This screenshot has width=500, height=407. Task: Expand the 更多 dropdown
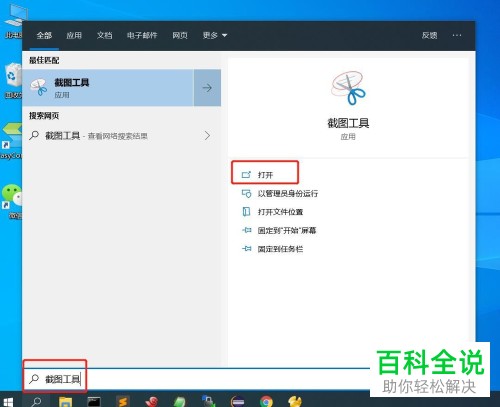tap(215, 35)
